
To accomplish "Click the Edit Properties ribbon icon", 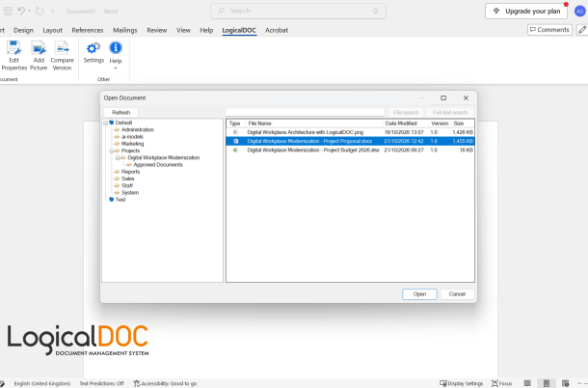I will coord(13,48).
